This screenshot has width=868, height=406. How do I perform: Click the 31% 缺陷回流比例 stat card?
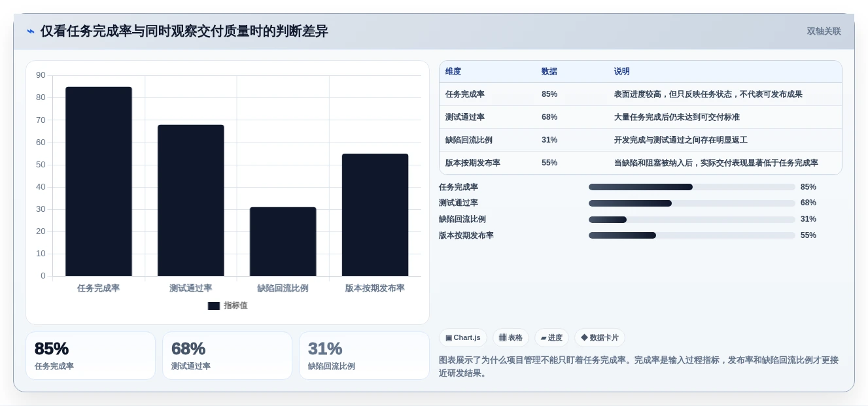click(364, 356)
